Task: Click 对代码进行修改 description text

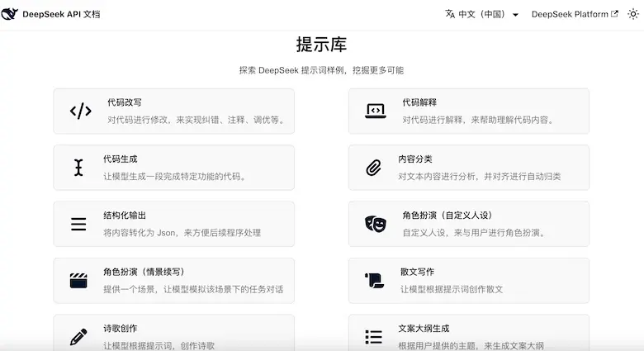Action: tap(196, 120)
